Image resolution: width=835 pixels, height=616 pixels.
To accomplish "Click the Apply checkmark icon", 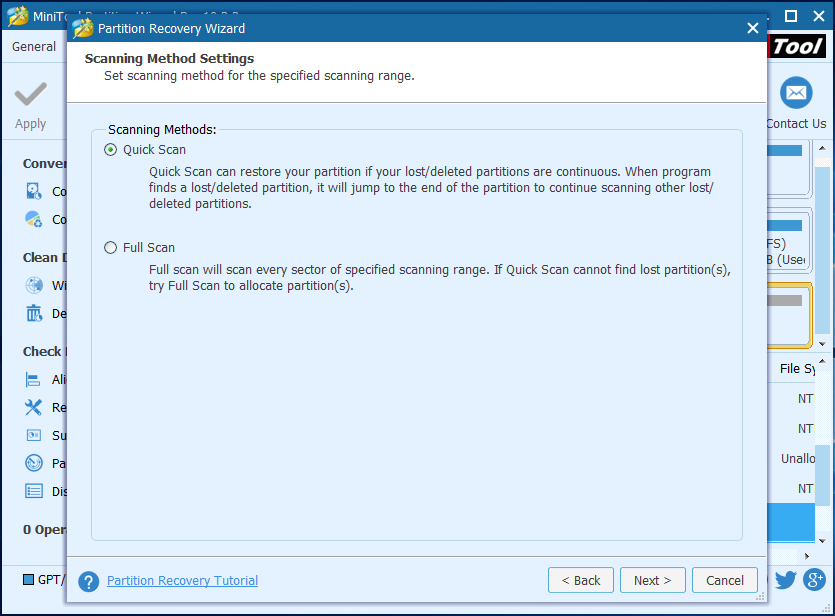I will [30, 94].
